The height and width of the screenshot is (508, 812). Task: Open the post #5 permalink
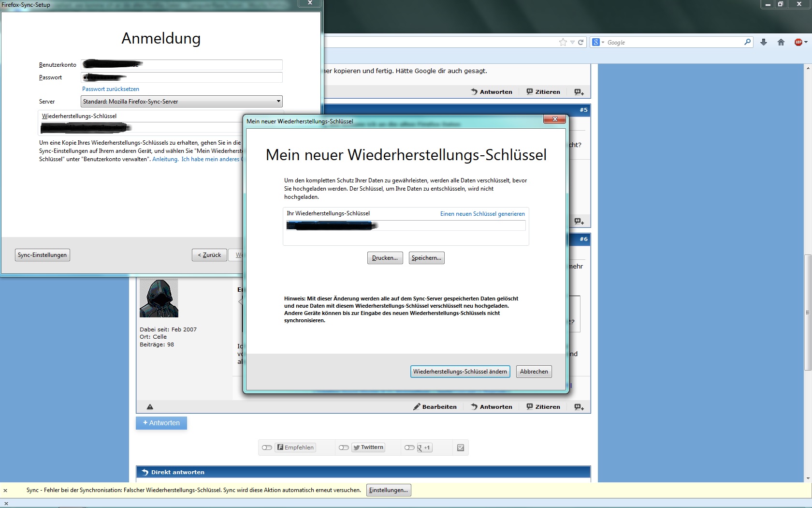[584, 110]
